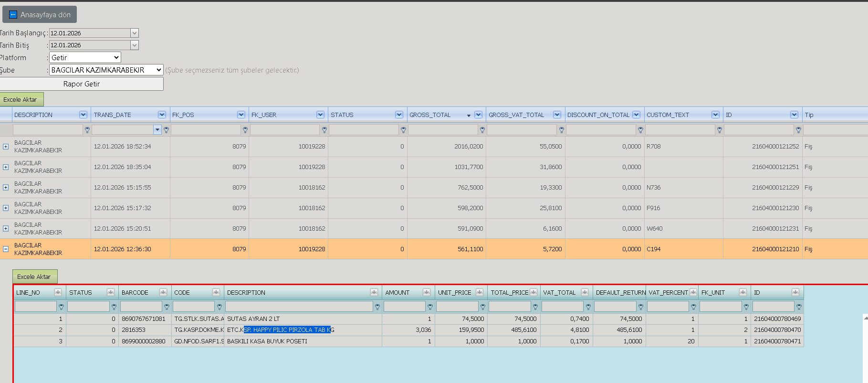
Task: Open STATUS column header menu in top grid
Action: click(399, 115)
